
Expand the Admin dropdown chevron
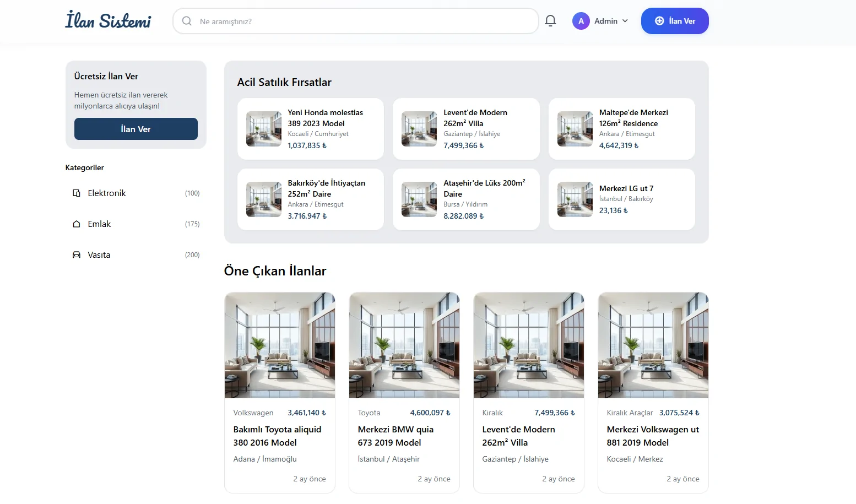(x=625, y=21)
